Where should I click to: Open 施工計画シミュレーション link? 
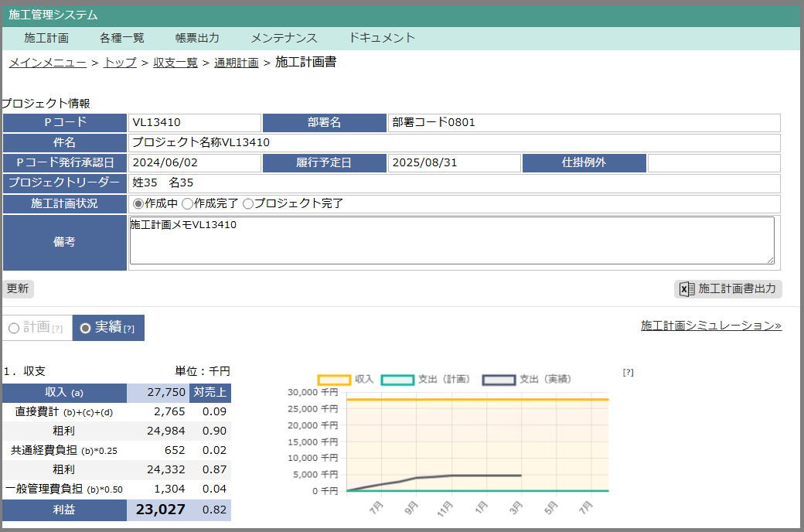point(710,326)
